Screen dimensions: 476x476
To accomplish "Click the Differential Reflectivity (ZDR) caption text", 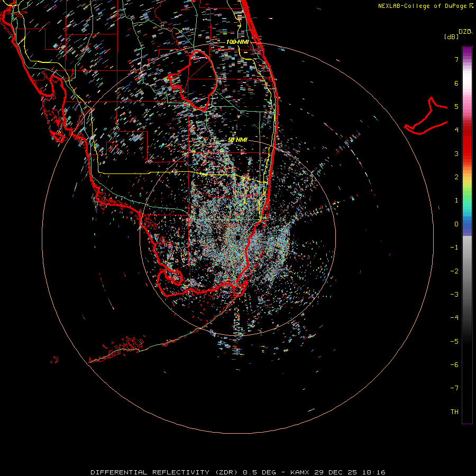I will (165, 472).
